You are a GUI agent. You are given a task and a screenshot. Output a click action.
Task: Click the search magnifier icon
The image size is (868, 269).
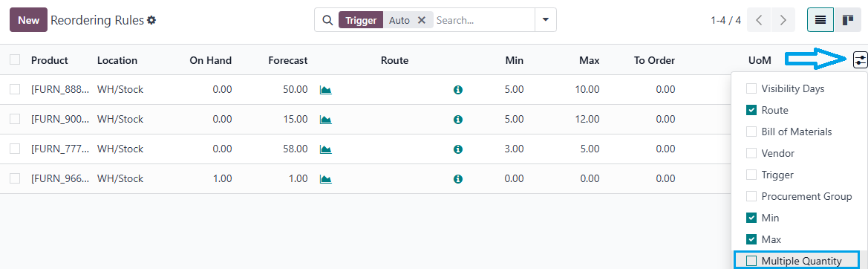coord(327,20)
